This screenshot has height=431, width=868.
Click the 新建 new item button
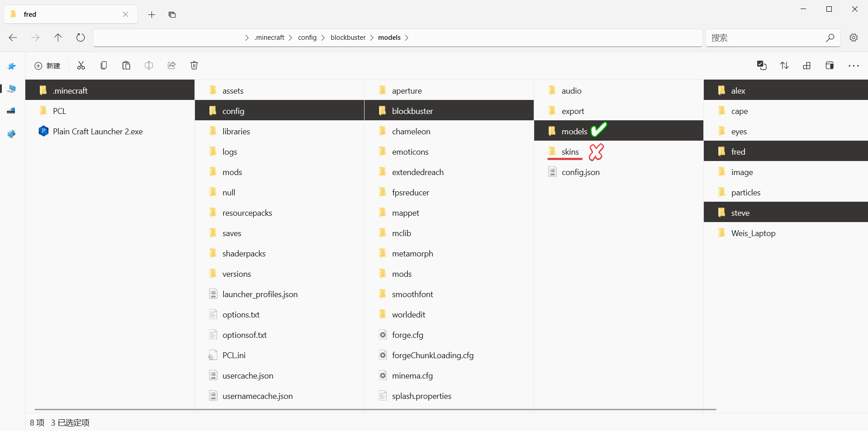point(47,66)
